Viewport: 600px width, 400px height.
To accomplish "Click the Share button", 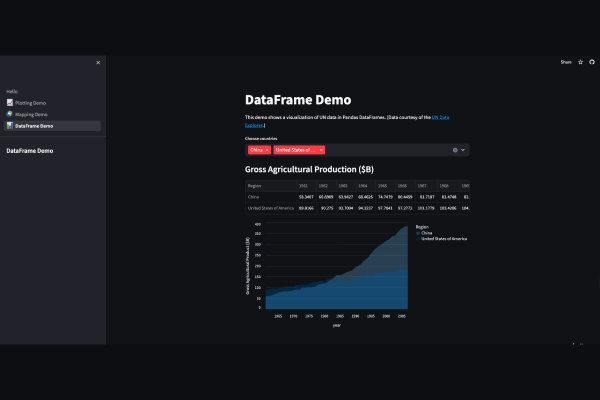I will [x=565, y=62].
